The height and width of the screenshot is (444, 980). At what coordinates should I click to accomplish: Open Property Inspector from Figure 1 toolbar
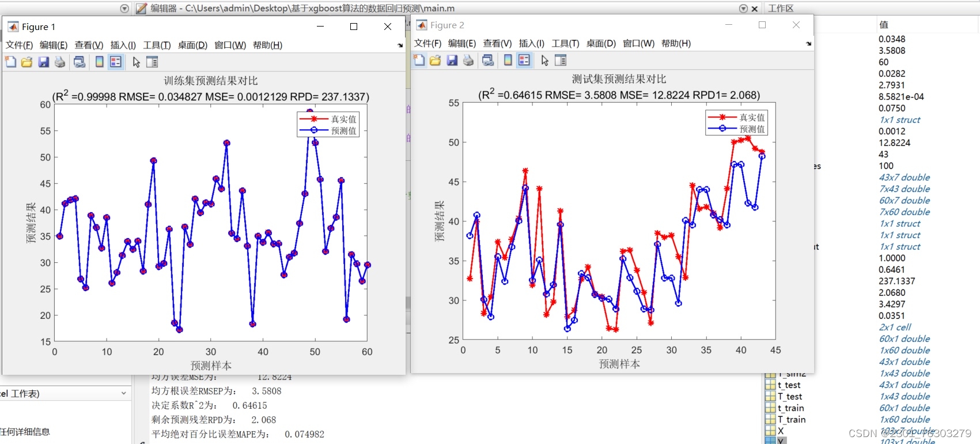(x=152, y=62)
